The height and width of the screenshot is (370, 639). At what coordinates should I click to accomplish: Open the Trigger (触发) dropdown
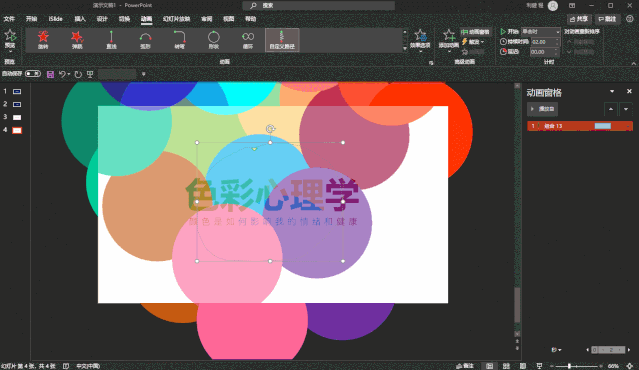click(473, 42)
